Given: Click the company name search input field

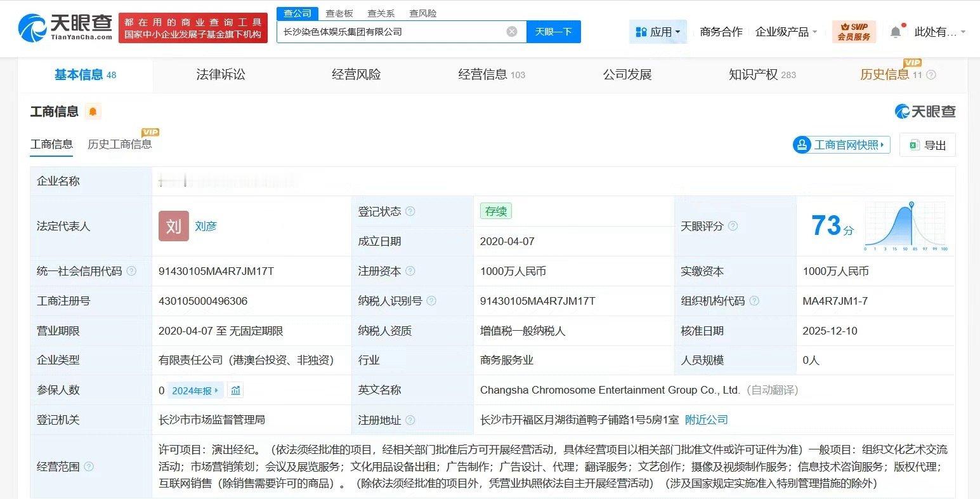Looking at the screenshot, I should pyautogui.click(x=390, y=32).
